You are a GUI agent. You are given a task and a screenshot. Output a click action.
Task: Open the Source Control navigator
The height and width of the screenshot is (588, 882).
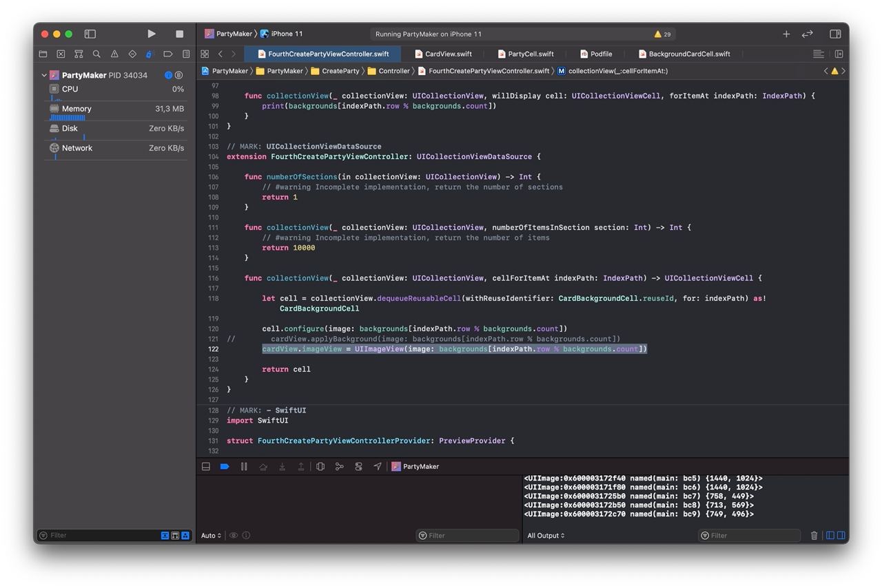(61, 54)
